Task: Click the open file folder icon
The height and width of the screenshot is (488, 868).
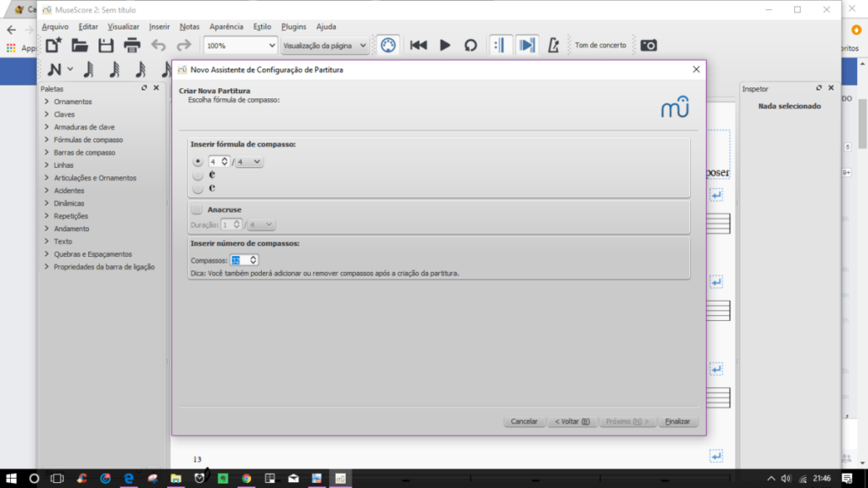Action: pos(80,45)
